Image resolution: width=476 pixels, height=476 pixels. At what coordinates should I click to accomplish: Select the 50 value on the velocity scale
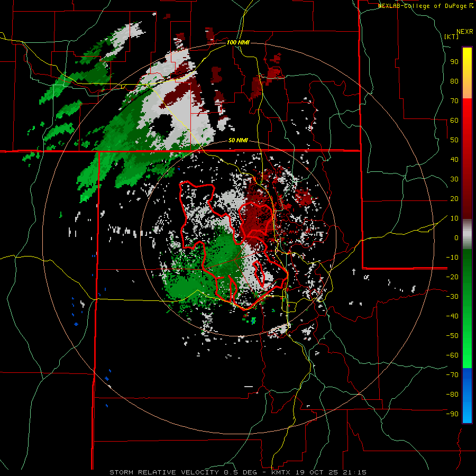pyautogui.click(x=454, y=140)
